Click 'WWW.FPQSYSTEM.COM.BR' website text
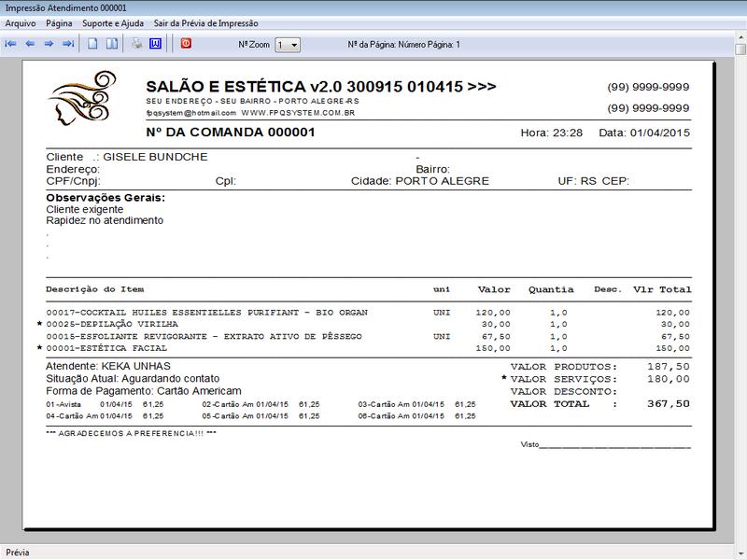 click(x=298, y=113)
